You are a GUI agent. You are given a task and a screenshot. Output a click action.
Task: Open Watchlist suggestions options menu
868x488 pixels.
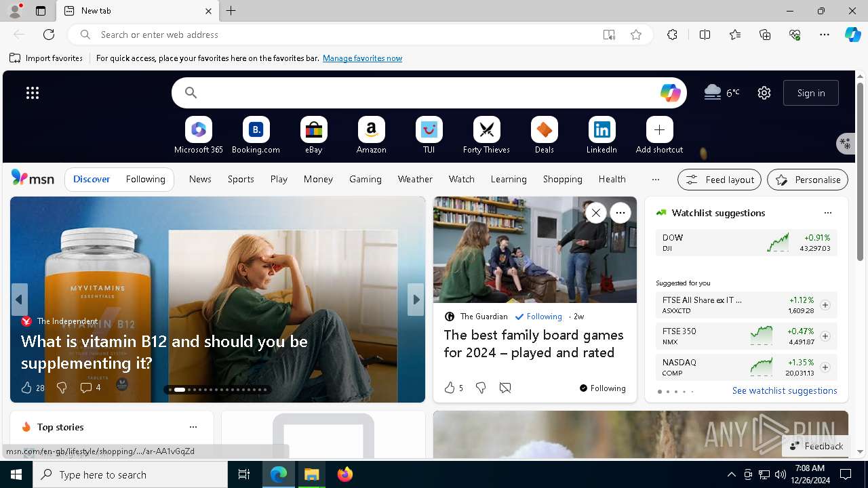[827, 213]
